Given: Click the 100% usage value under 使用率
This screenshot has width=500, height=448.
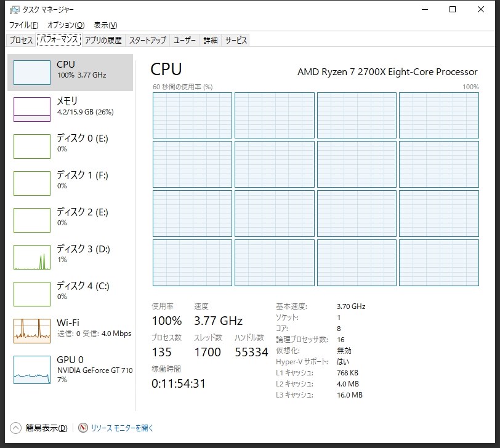Looking at the screenshot, I should click(167, 321).
